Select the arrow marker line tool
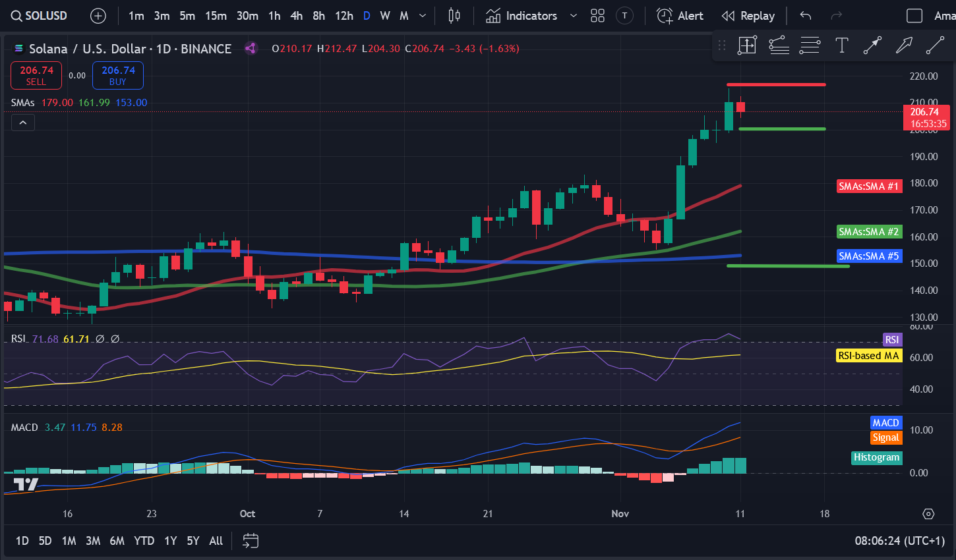 [872, 45]
